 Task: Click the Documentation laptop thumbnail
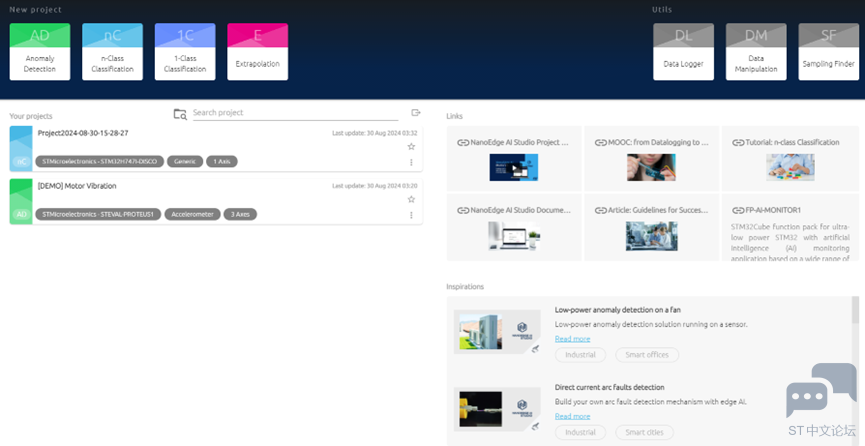[514, 236]
